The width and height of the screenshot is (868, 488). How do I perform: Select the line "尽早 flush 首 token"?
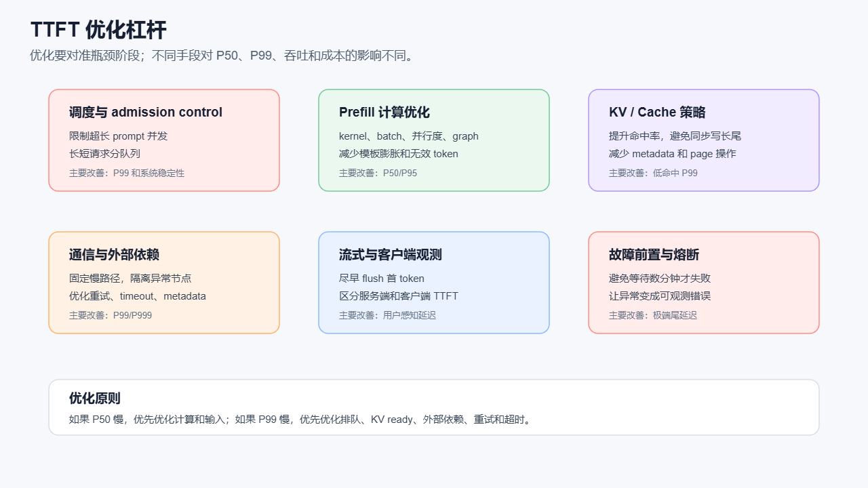[x=382, y=279]
